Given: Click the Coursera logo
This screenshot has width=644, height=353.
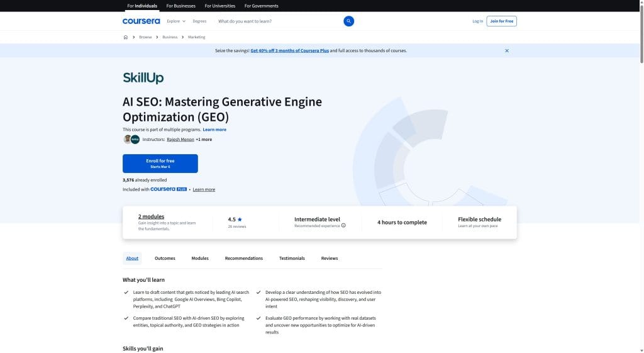Looking at the screenshot, I should [141, 21].
